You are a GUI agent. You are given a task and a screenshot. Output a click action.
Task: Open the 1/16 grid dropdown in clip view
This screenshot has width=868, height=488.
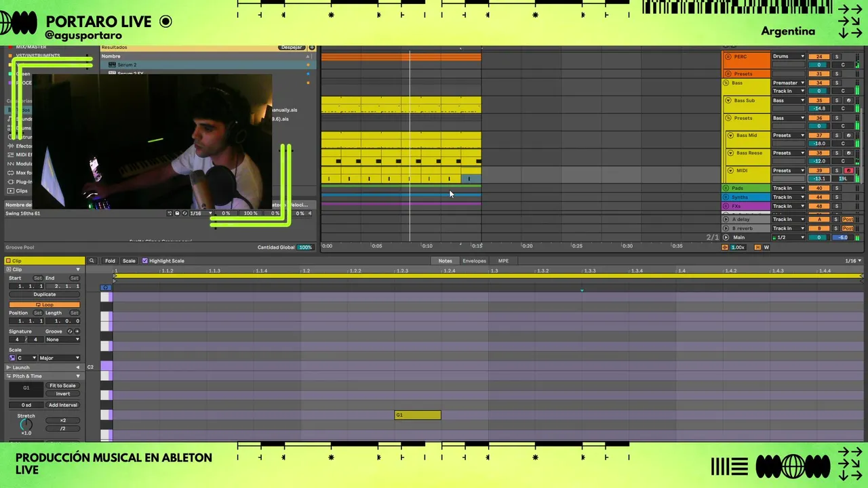click(854, 261)
